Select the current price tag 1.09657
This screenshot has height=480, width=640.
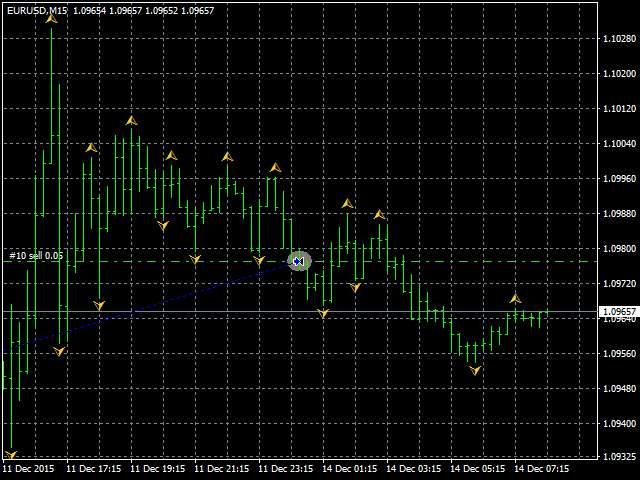point(619,312)
